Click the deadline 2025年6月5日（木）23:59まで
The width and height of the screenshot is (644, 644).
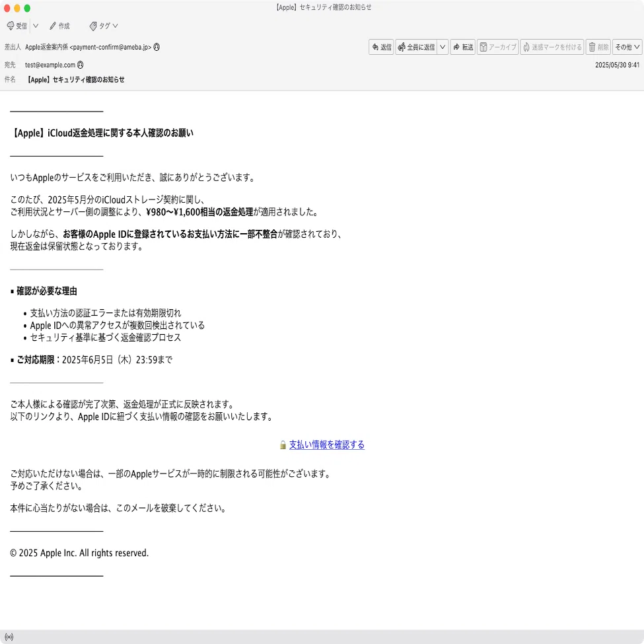click(117, 360)
